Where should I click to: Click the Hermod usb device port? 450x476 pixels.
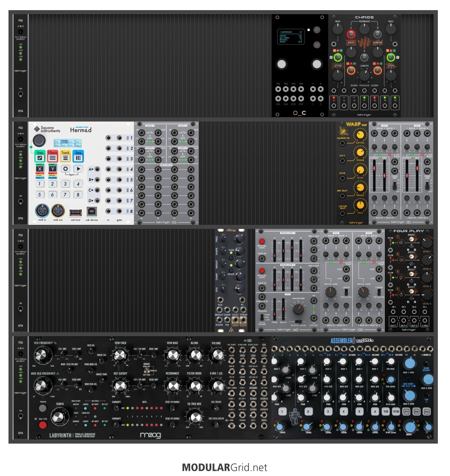92,211
